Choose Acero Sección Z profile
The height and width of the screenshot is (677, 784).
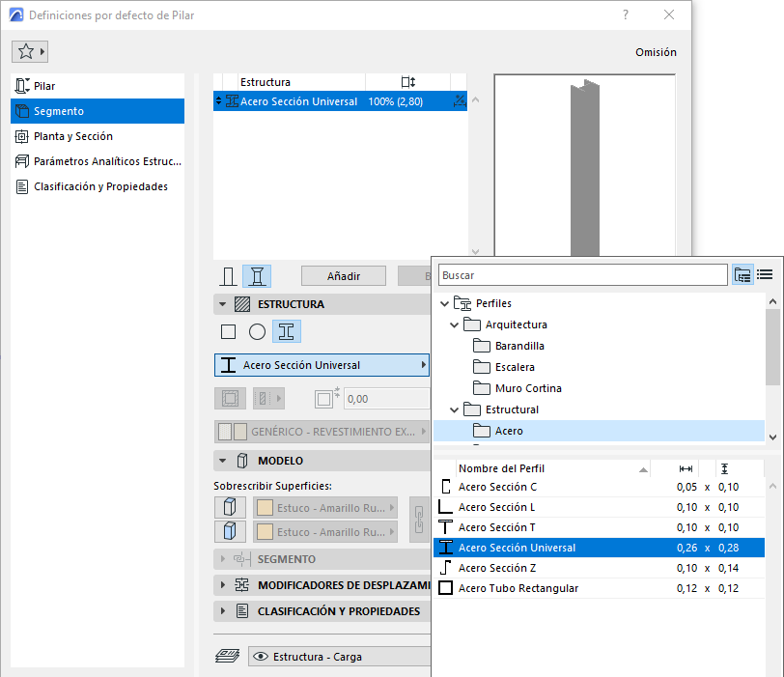coord(599,568)
